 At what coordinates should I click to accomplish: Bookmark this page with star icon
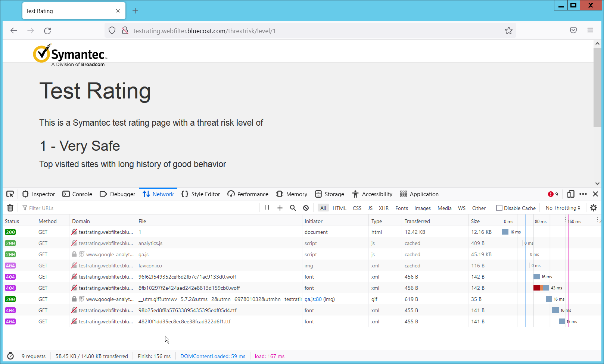509,31
